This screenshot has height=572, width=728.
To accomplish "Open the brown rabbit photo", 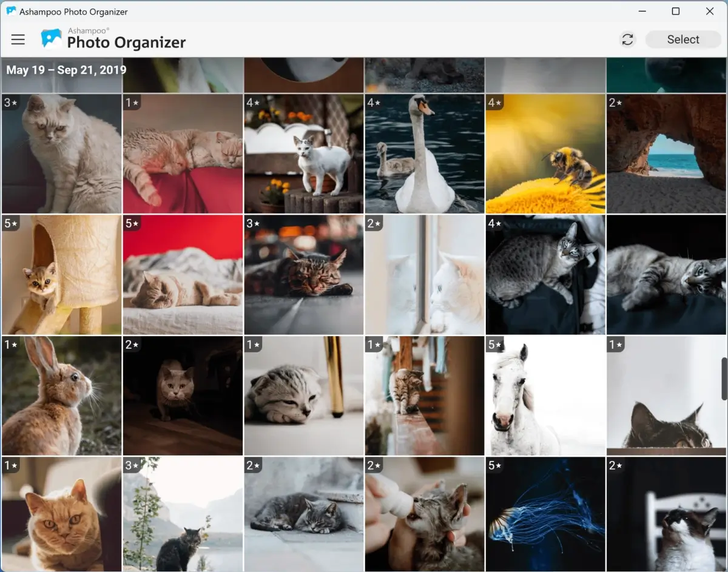I will pos(61,395).
